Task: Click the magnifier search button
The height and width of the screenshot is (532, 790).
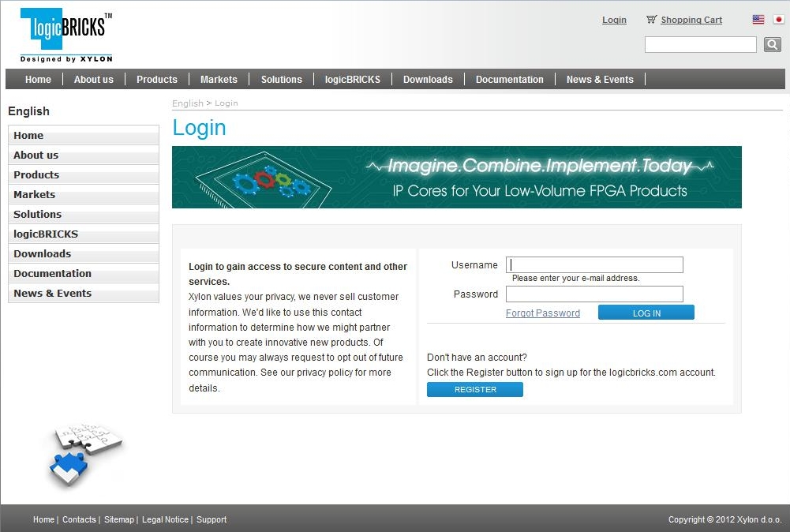Action: pyautogui.click(x=773, y=44)
